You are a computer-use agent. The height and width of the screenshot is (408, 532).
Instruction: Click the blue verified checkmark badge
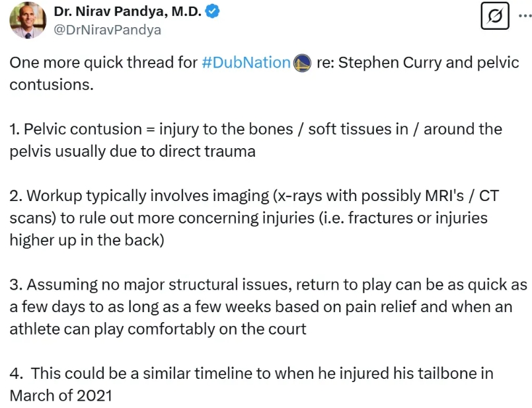point(213,11)
